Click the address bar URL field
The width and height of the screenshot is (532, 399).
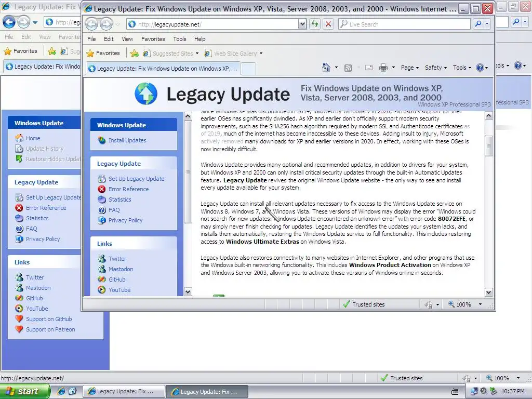(x=214, y=24)
